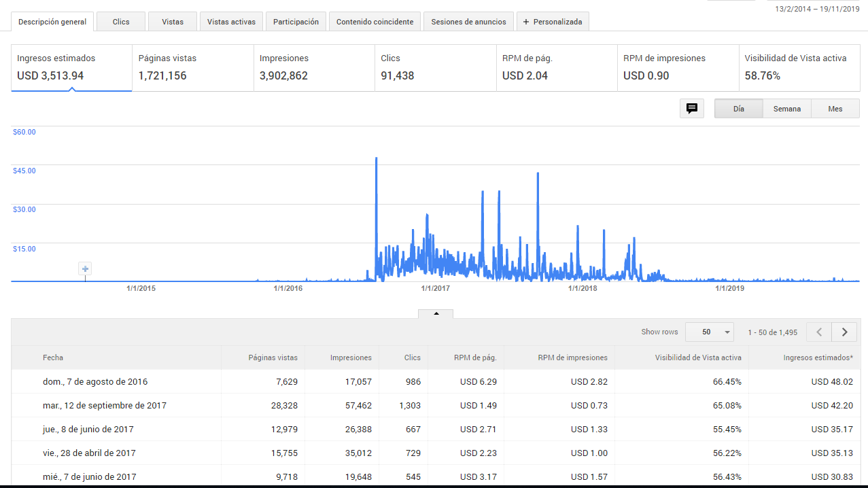Collapse the chart with the up arrow
Viewport: 868px width, 488px height.
tap(436, 313)
